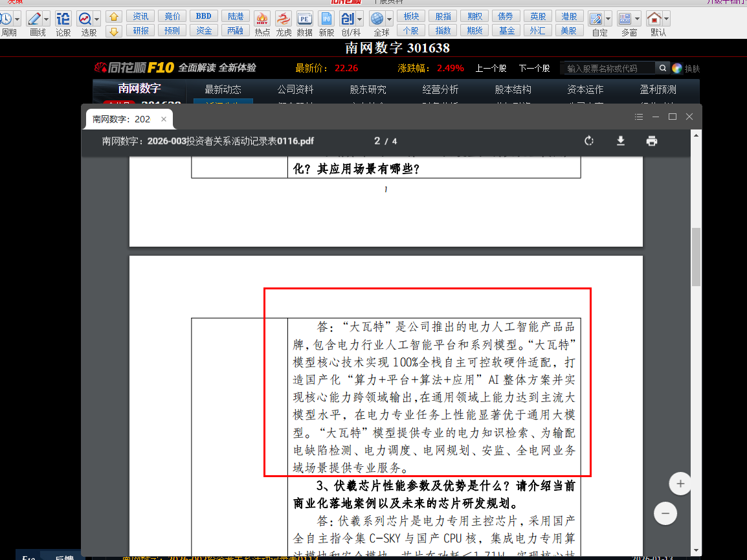This screenshot has width=747, height=560.
Task: Click the search magnifier icon
Action: click(x=662, y=68)
